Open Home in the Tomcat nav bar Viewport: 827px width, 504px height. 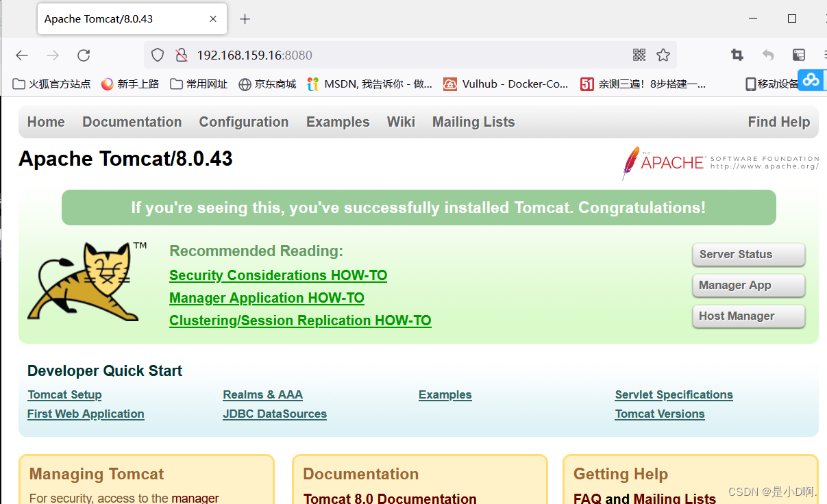pyautogui.click(x=46, y=122)
